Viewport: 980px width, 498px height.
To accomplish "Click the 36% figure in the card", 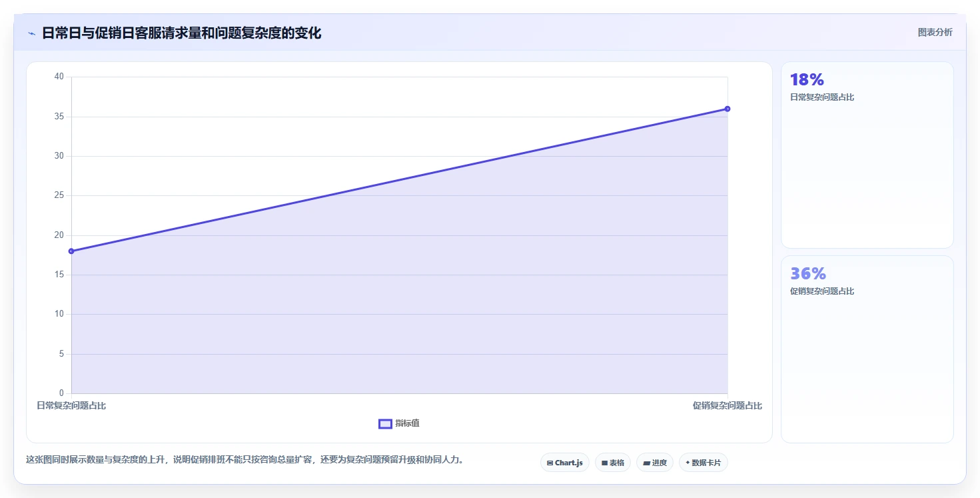I will (808, 274).
